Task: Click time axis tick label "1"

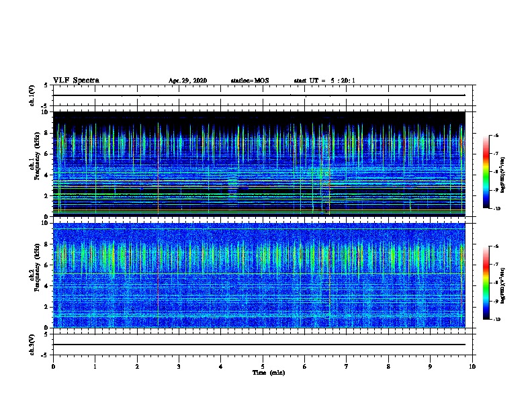Action: click(x=95, y=367)
